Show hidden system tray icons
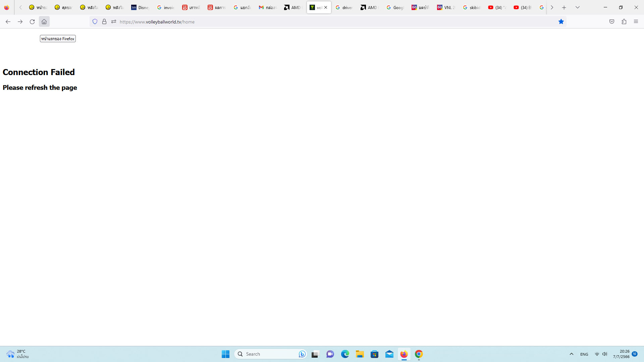Viewport: 644px width, 362px height. point(572,354)
